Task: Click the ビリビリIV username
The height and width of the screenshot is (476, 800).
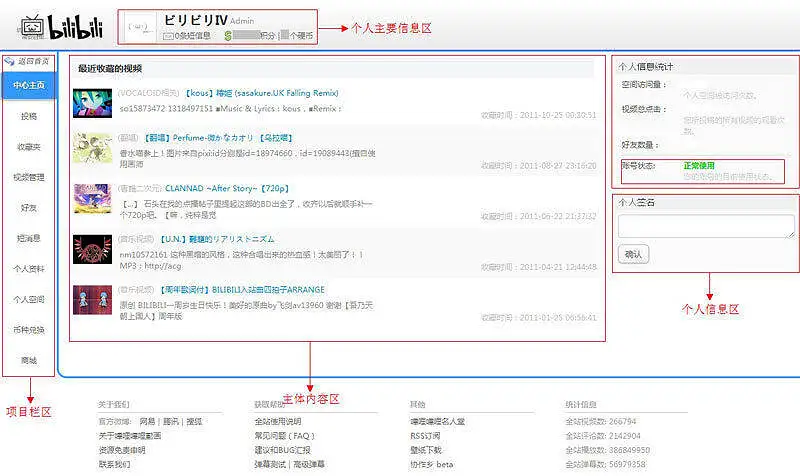Action: (x=195, y=20)
